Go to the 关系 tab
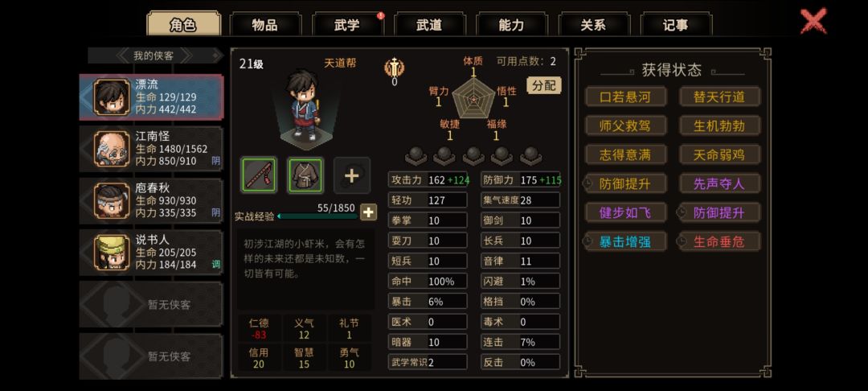 pos(593,24)
